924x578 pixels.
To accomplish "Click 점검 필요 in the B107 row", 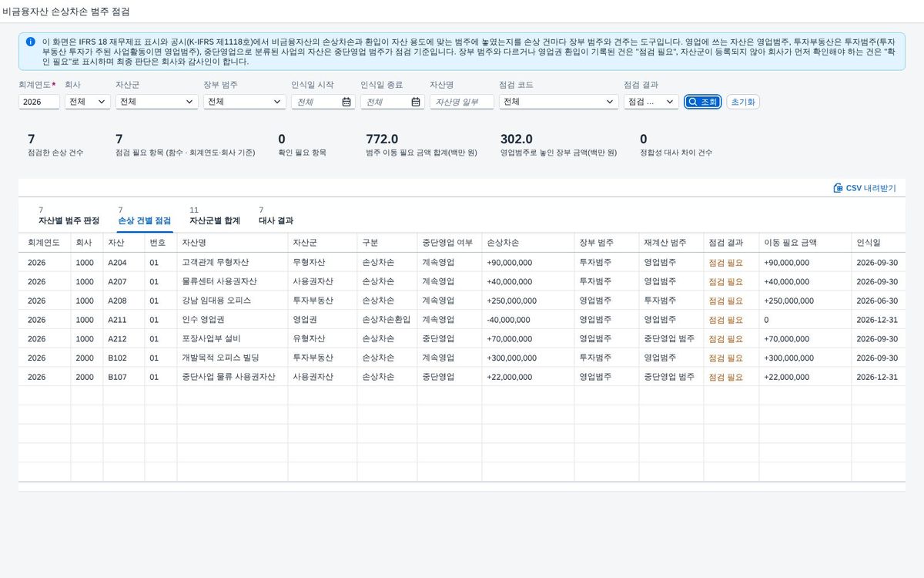I will point(726,378).
